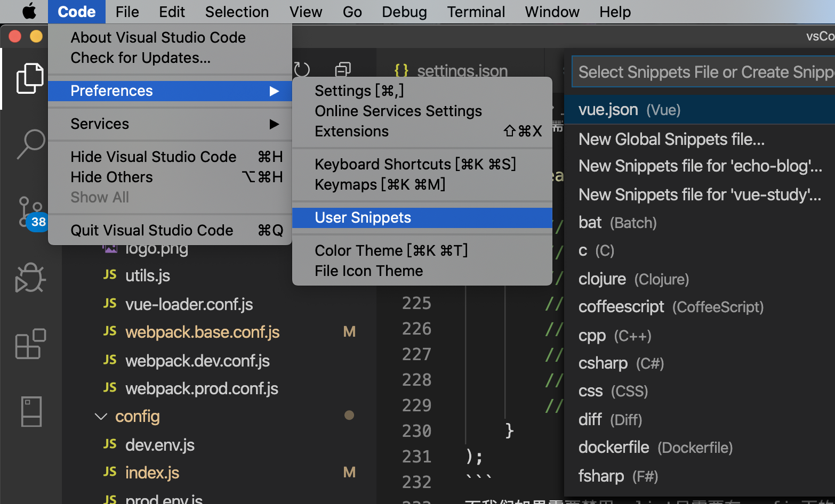Screen dimensions: 835x504
Task: Open webpack.base.conf.js in explorer
Action: (x=202, y=332)
